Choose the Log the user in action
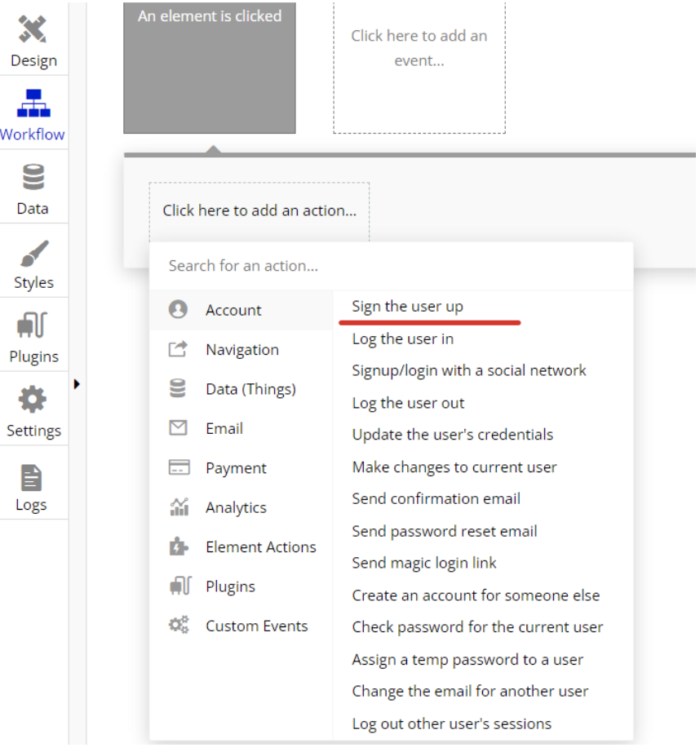700x752 pixels. tap(402, 338)
